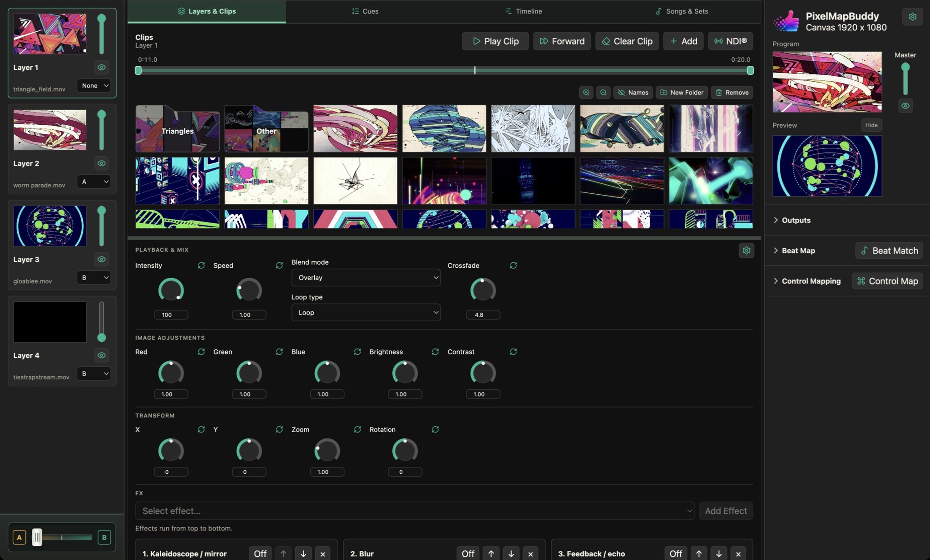930x560 pixels.
Task: Open Layer 1 group dropdown showing None
Action: pos(94,85)
